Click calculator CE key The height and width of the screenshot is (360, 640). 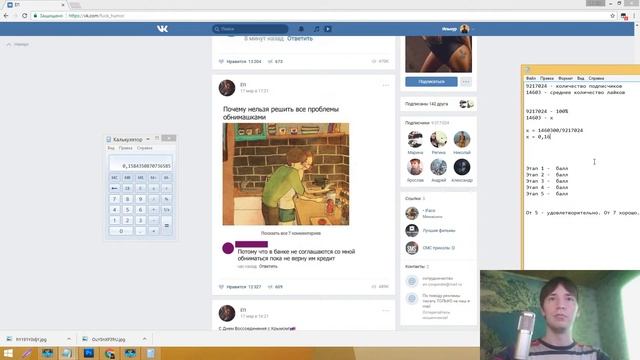[127, 188]
